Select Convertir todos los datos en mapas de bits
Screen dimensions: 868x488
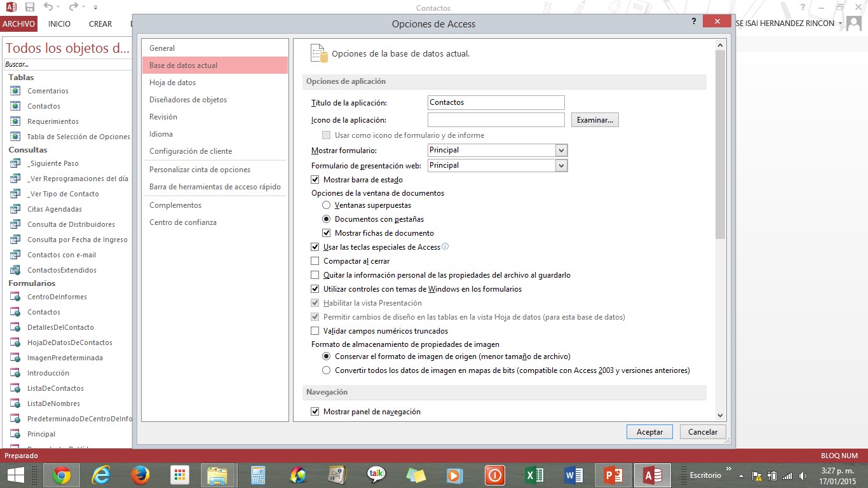pyautogui.click(x=327, y=370)
